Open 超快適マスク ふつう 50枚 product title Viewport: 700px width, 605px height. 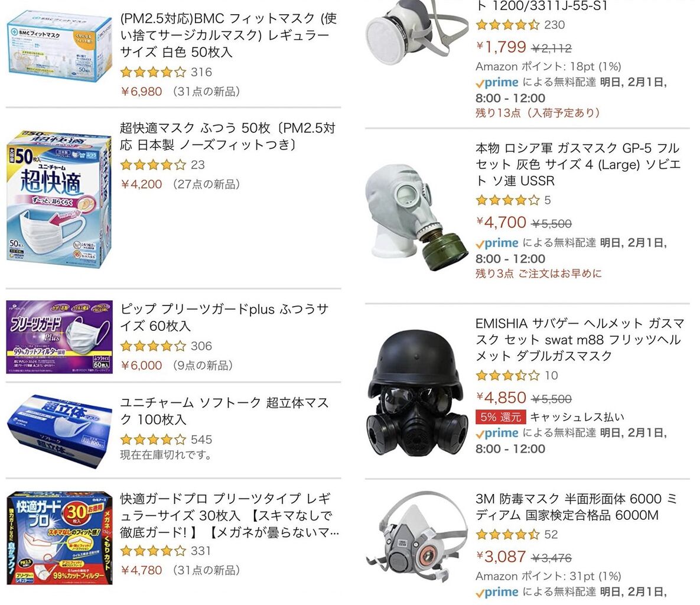(227, 136)
